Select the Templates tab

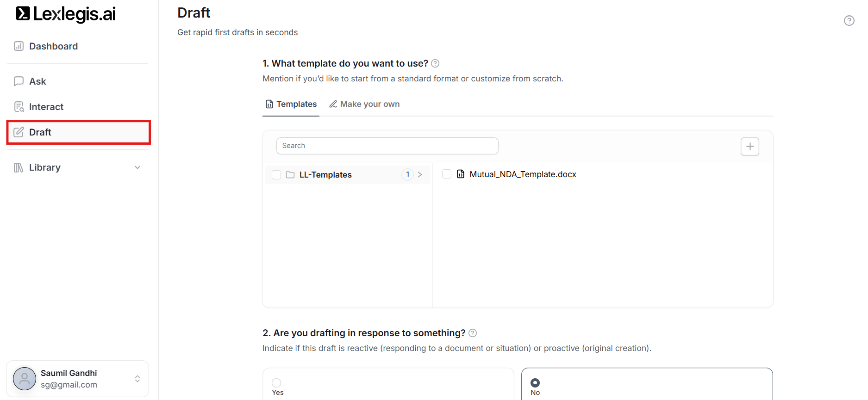pyautogui.click(x=291, y=104)
